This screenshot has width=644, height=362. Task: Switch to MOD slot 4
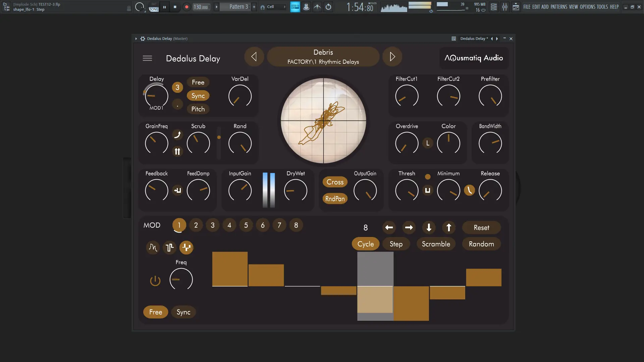click(229, 225)
